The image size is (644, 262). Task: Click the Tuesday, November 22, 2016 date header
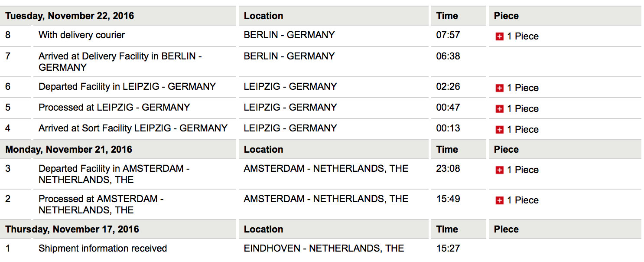coord(70,16)
